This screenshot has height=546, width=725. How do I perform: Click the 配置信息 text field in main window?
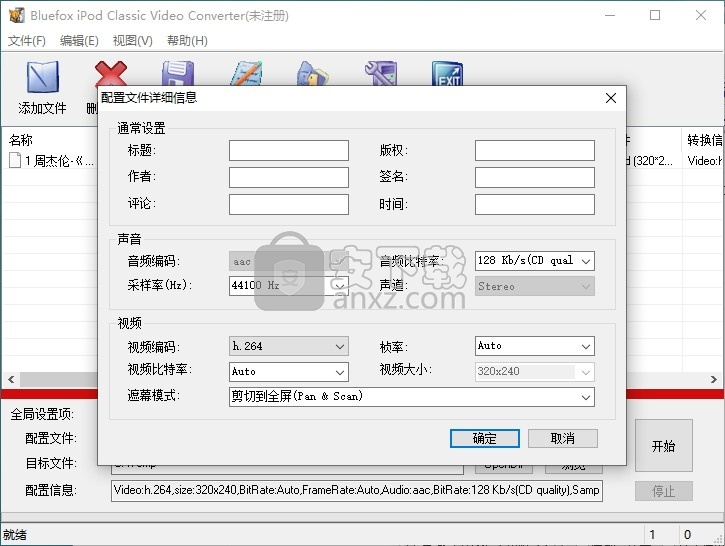[x=356, y=490]
